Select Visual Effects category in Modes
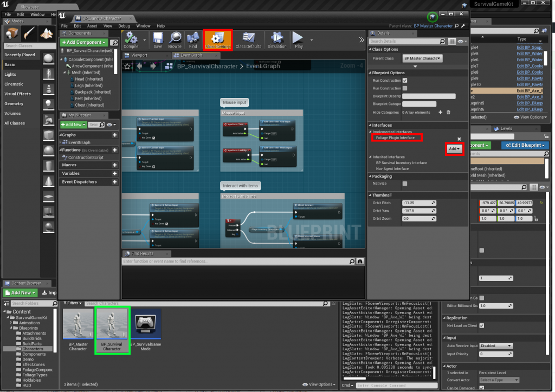The width and height of the screenshot is (555, 392). coord(17,94)
